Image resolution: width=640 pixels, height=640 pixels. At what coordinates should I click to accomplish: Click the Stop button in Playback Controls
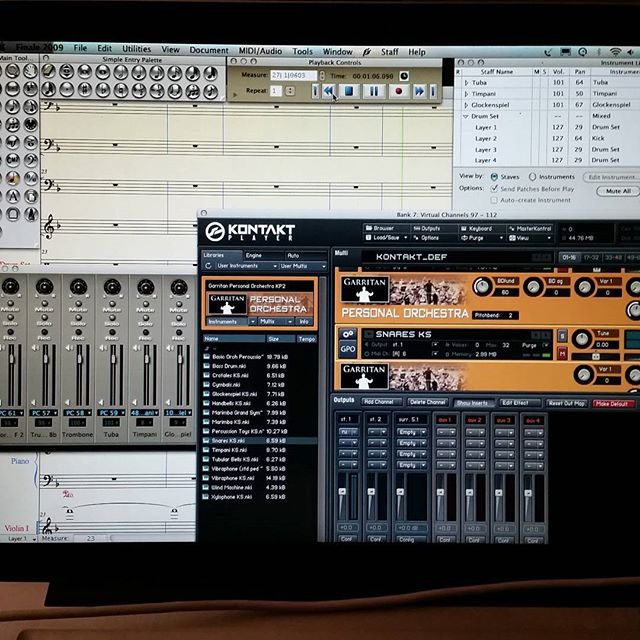(349, 91)
